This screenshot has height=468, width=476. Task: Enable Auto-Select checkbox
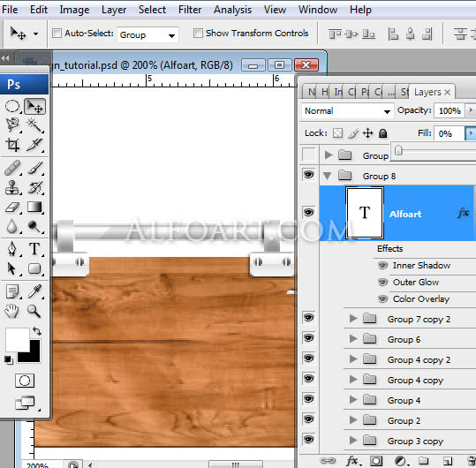pyautogui.click(x=57, y=33)
